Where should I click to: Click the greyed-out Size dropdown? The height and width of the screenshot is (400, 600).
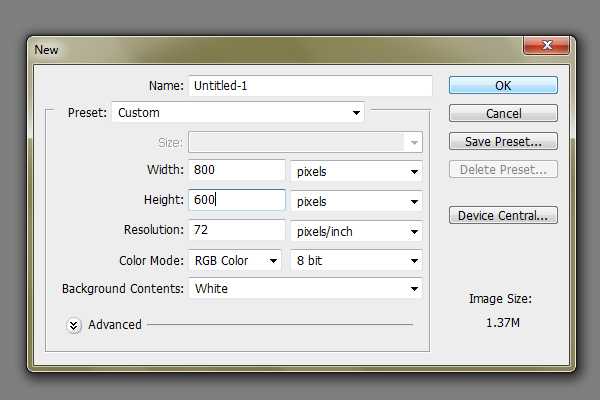pos(305,143)
